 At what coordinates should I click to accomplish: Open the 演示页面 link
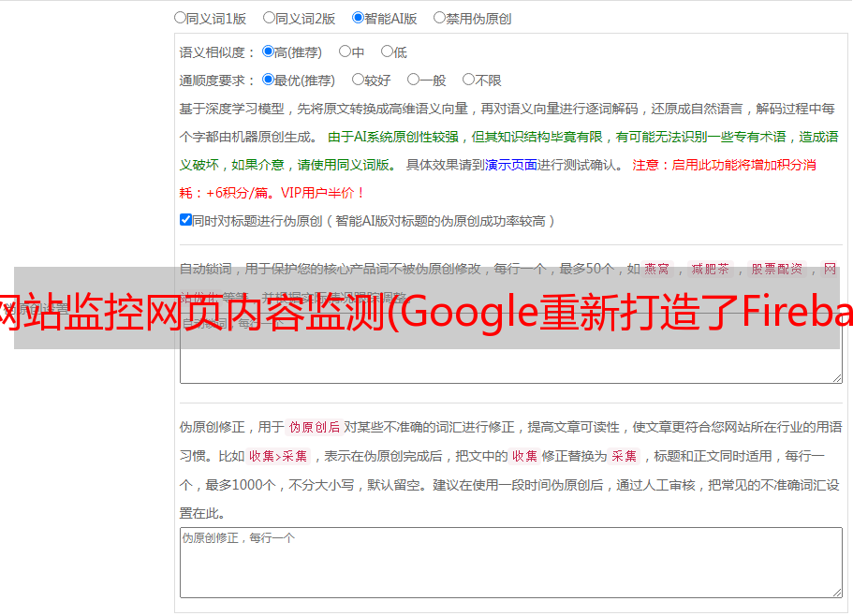coord(510,165)
